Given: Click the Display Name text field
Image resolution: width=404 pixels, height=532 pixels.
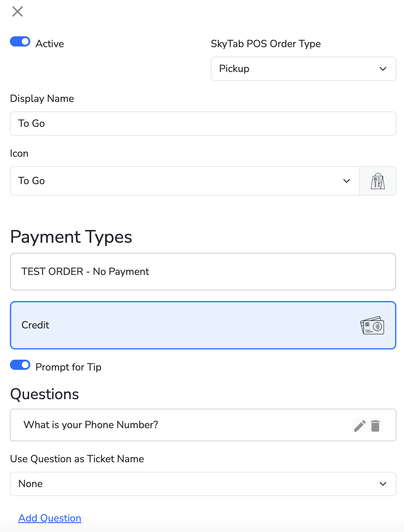Looking at the screenshot, I should click(x=203, y=124).
